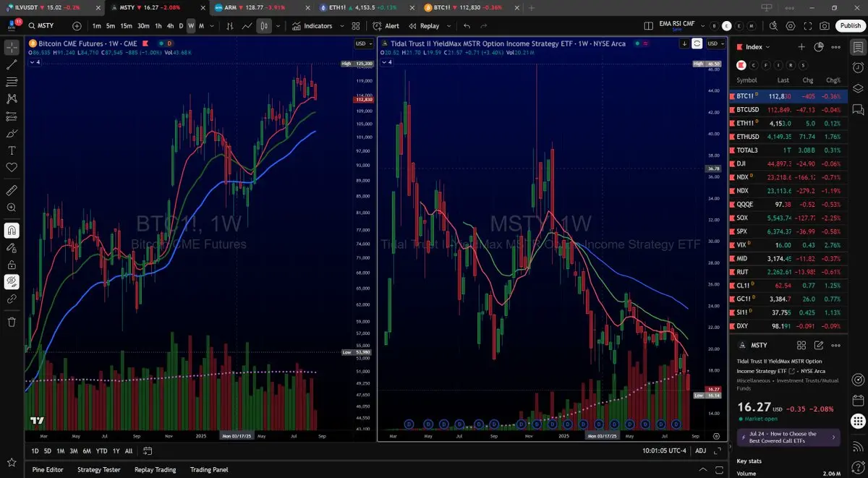This screenshot has width=868, height=478.
Task: Expand the timeframe interval dropdown
Action: click(x=212, y=26)
